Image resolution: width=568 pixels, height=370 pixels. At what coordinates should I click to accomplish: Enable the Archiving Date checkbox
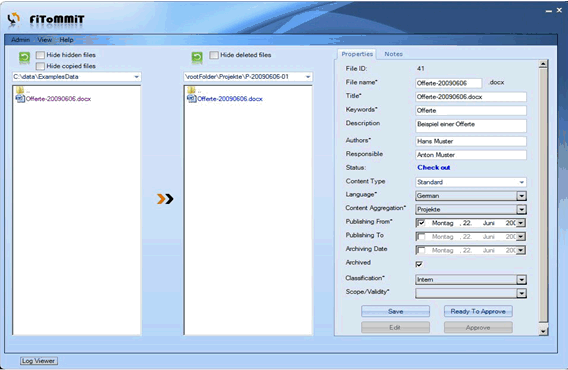pyautogui.click(x=421, y=250)
